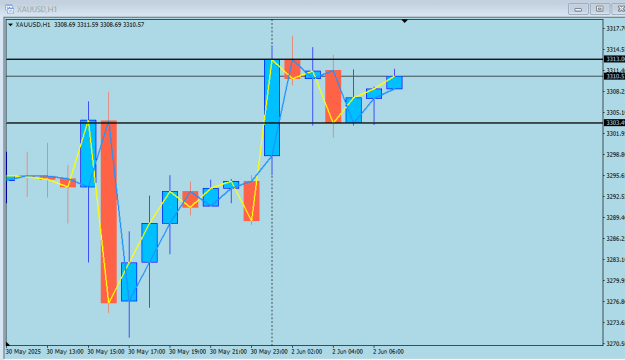Click the black arrow at chart bottom-left corner
Image resolution: width=625 pixels, height=360 pixels.
(x=8, y=343)
